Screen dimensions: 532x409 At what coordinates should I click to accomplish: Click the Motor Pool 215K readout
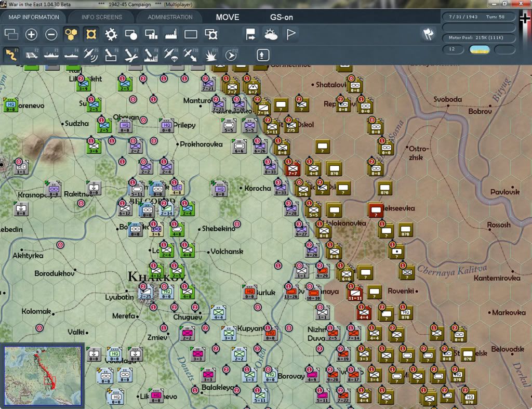pos(478,37)
